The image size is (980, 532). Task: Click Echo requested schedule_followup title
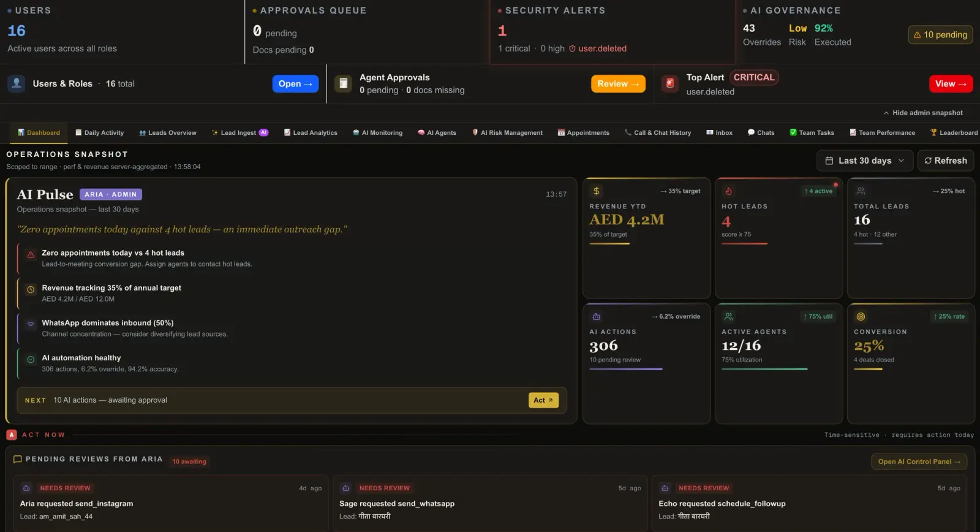click(x=722, y=504)
